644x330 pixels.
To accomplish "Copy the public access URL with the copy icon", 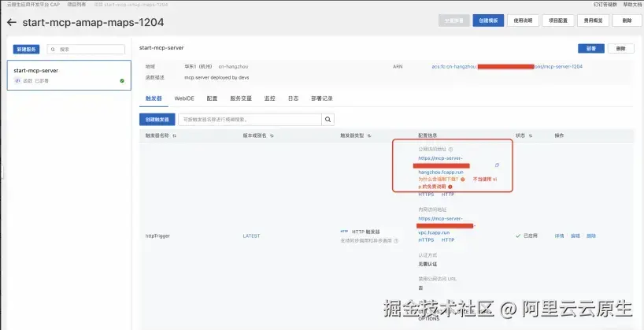I will point(497,165).
